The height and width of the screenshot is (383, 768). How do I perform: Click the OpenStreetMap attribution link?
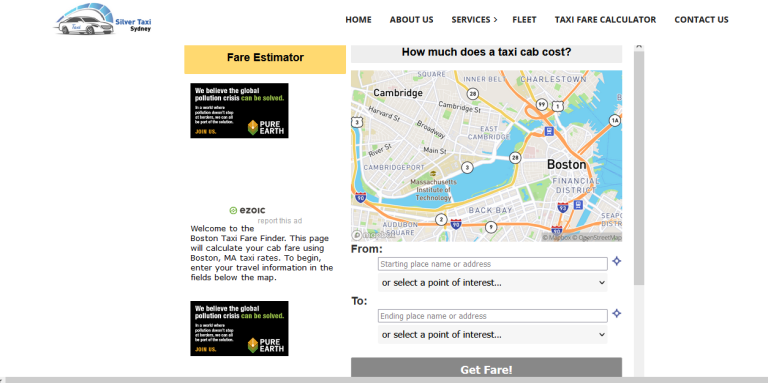[597, 238]
